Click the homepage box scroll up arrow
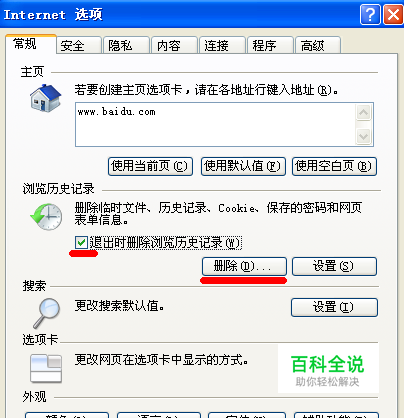 (x=363, y=113)
